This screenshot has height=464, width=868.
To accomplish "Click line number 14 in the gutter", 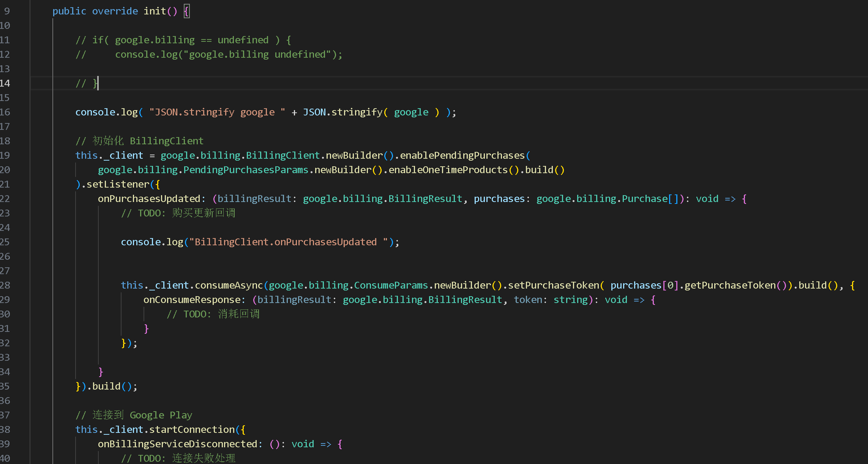I will pos(5,83).
